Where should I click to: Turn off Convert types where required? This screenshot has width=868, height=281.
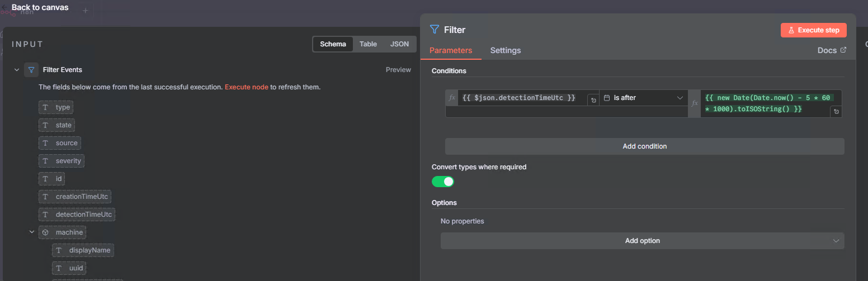tap(442, 182)
